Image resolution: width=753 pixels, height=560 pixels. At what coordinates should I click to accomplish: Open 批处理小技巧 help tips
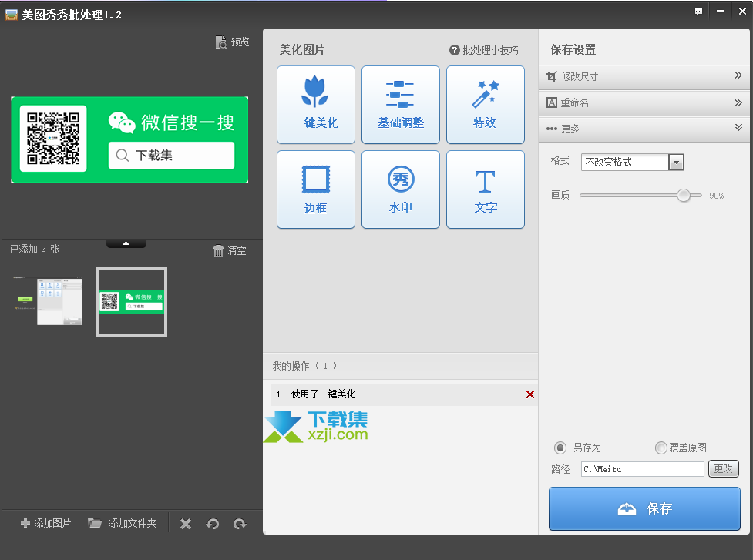tap(484, 50)
